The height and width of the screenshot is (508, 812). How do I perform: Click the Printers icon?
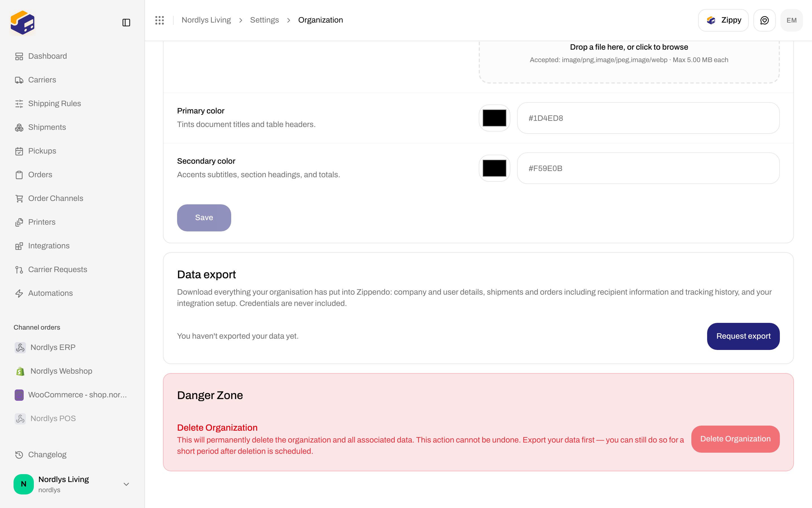point(19,222)
